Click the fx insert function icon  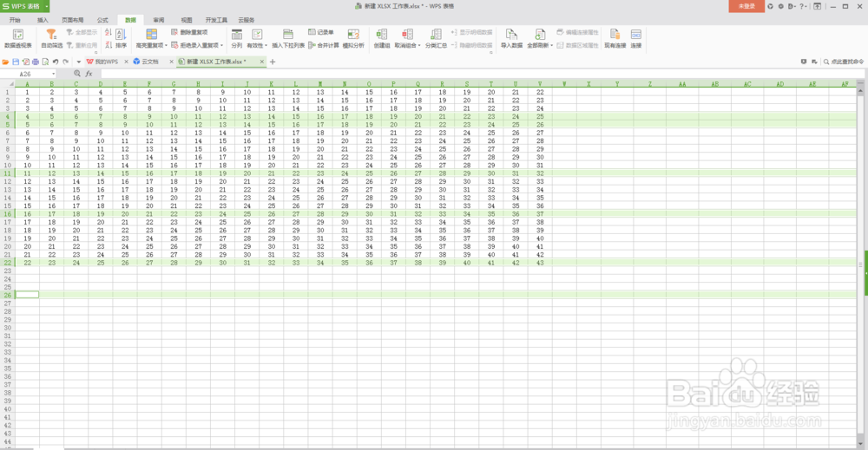(x=89, y=74)
